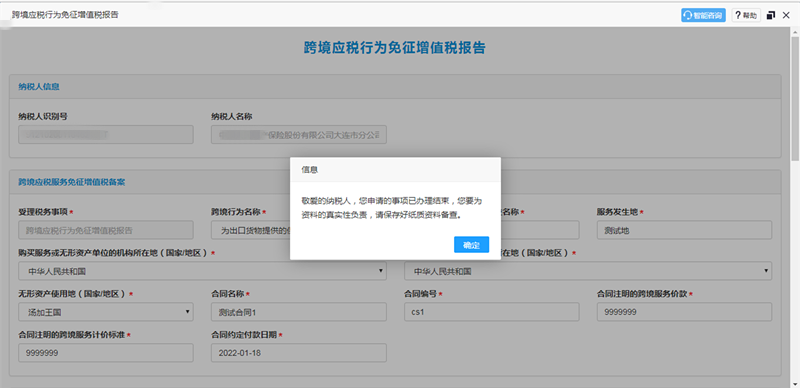
Task: Click 合同编号 field containing cs1
Action: click(491, 311)
